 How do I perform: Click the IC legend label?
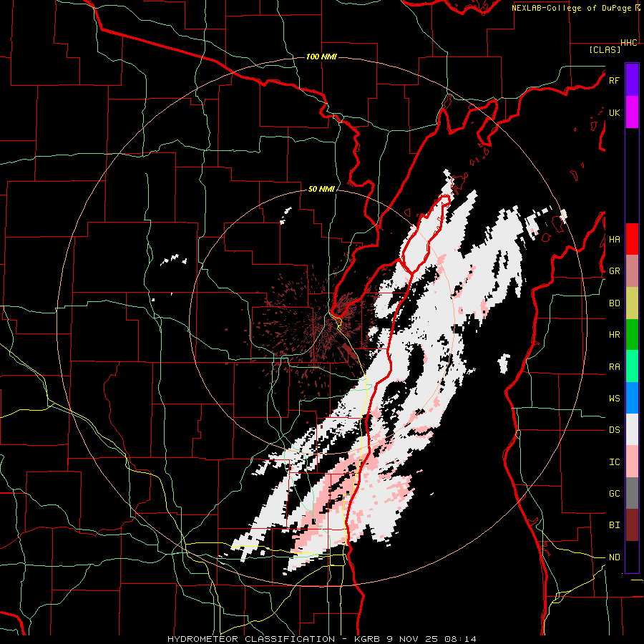[x=614, y=462]
